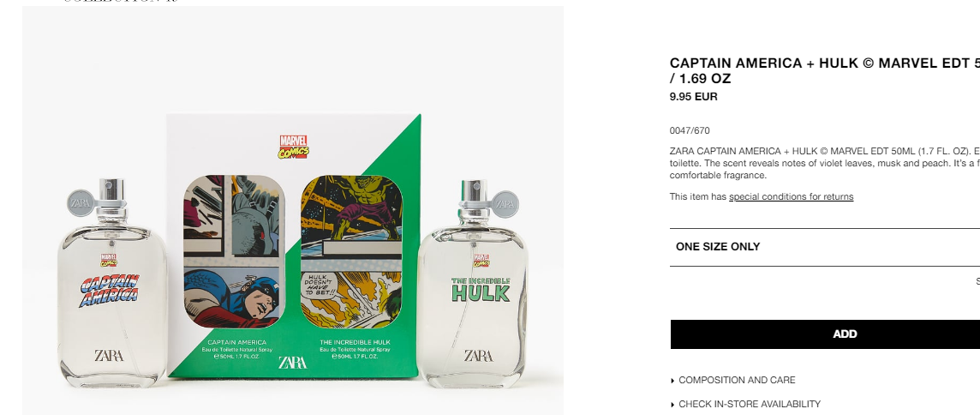The width and height of the screenshot is (980, 415).
Task: Click the small Marvel logo on the Hulk bottle
Action: 481,261
